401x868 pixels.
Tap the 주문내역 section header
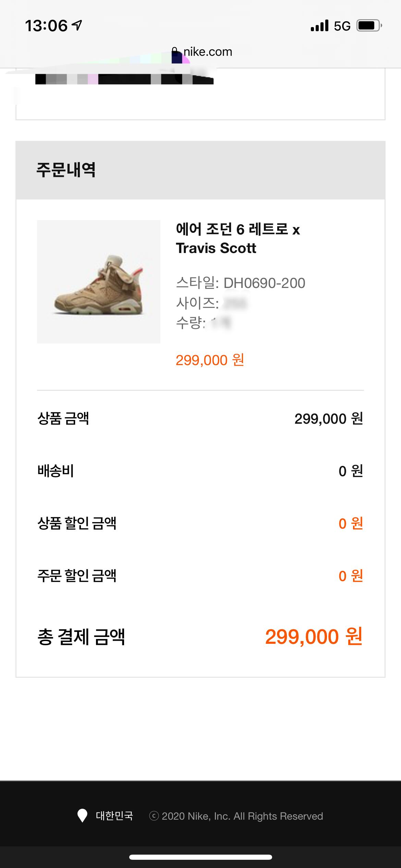pos(66,170)
